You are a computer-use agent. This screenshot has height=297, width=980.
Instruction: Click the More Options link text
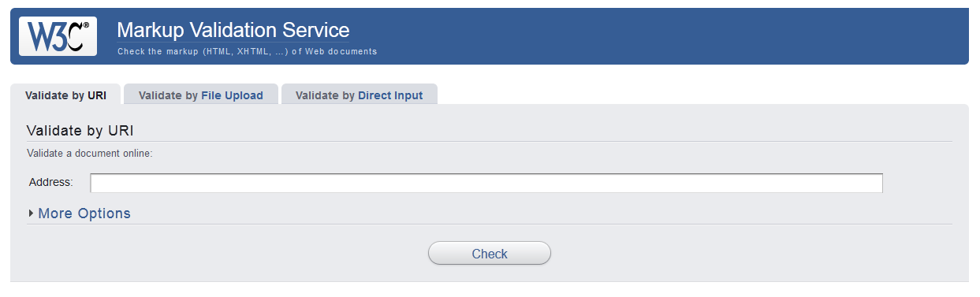(x=84, y=213)
